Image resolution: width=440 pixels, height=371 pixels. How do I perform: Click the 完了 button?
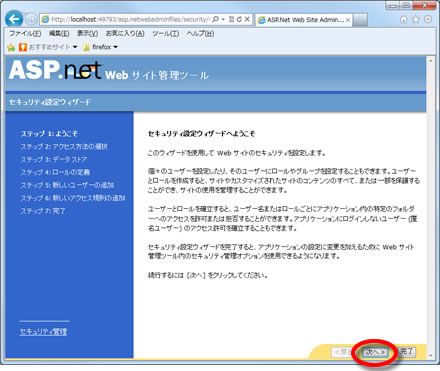pyautogui.click(x=407, y=352)
